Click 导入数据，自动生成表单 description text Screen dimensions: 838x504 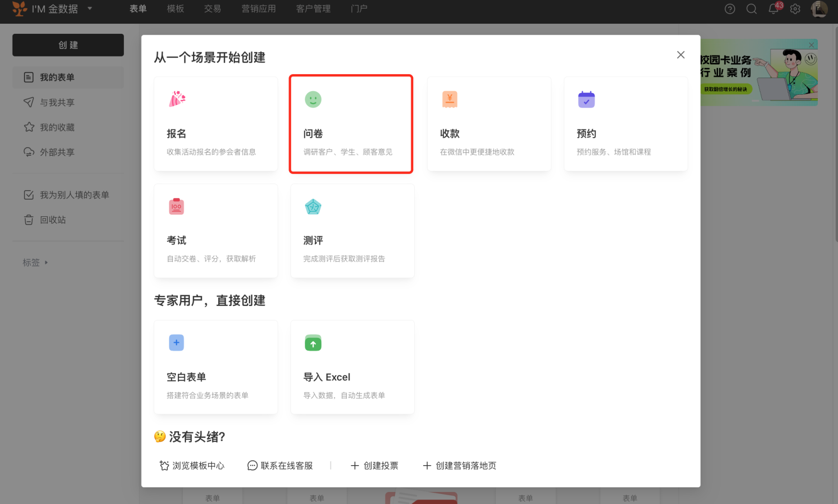click(344, 395)
